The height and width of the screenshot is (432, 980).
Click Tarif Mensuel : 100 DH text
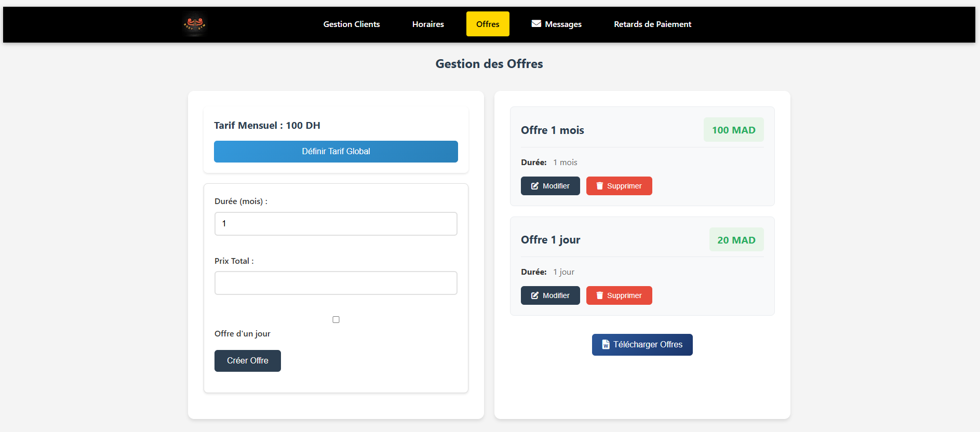coord(267,126)
